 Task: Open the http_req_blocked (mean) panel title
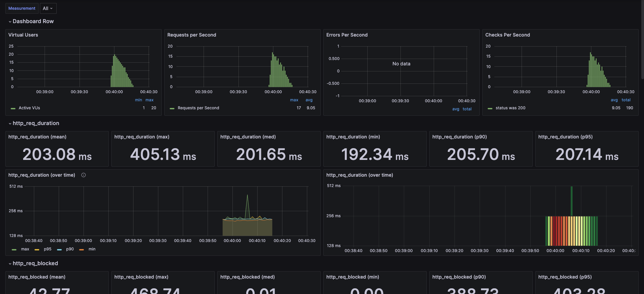coord(37,277)
